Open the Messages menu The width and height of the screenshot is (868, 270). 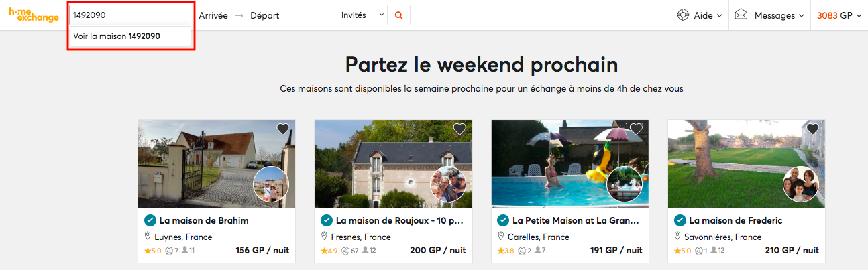coord(779,15)
